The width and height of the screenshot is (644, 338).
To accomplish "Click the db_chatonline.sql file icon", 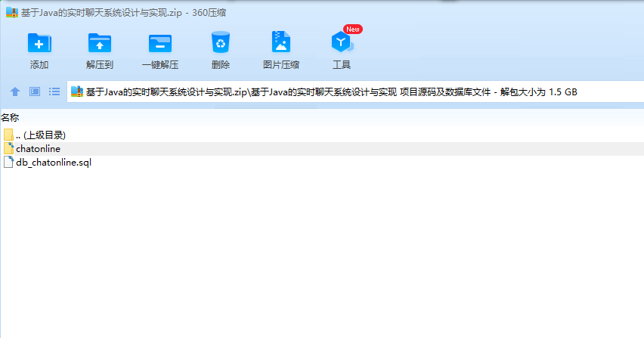I will 8,162.
